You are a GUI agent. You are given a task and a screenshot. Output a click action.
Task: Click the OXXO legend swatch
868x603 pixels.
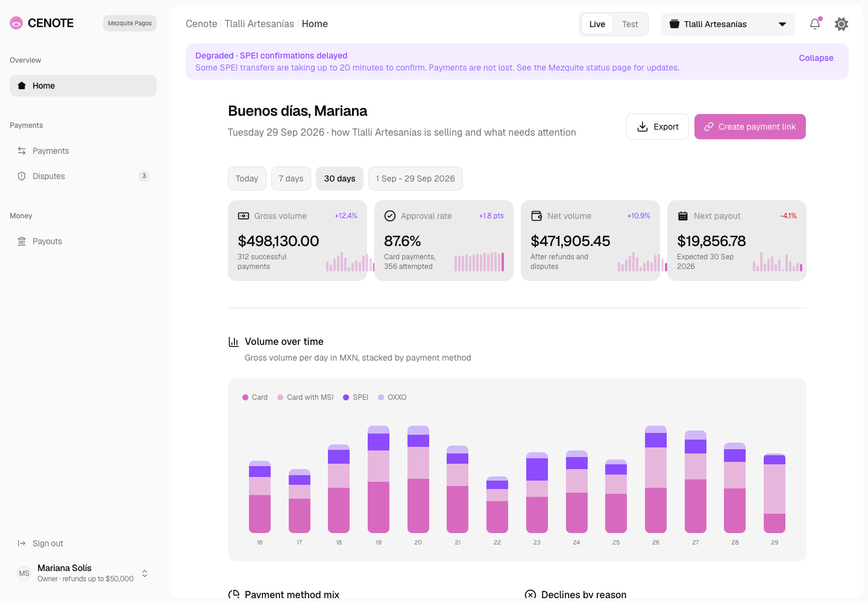point(381,397)
